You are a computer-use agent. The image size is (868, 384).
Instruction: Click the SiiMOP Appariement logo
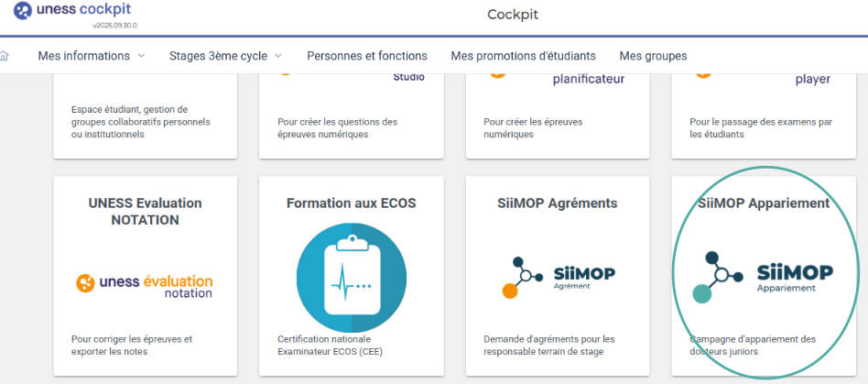[754, 276]
